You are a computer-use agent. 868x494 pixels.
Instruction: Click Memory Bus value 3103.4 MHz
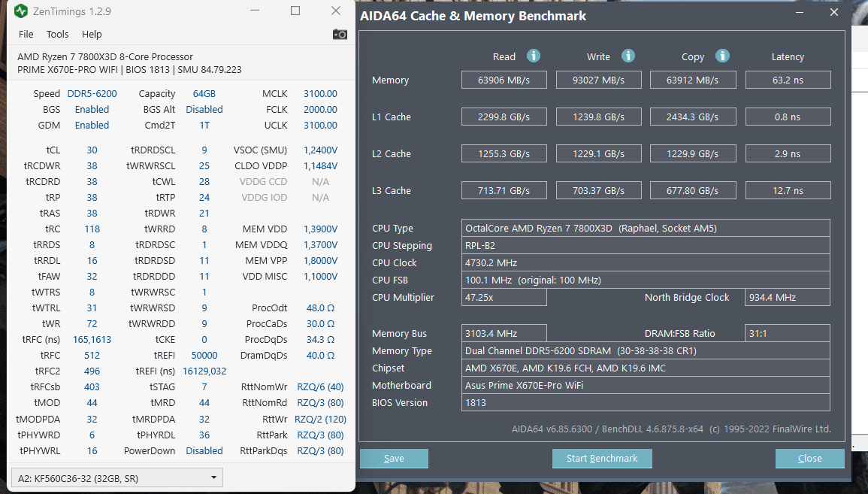click(504, 333)
